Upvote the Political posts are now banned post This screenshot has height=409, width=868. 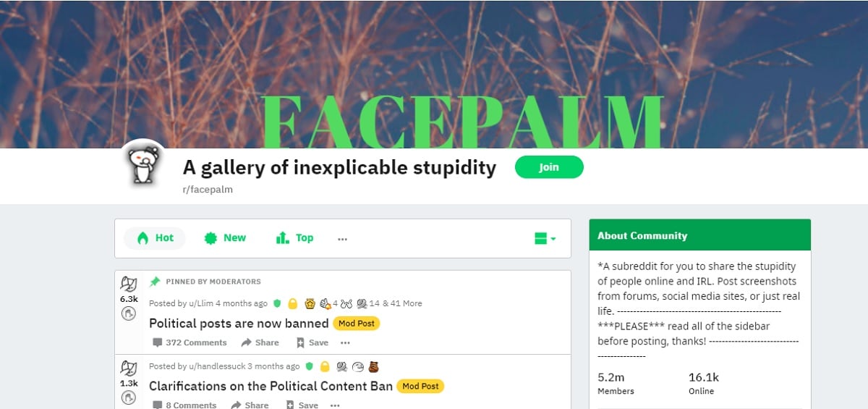129,283
